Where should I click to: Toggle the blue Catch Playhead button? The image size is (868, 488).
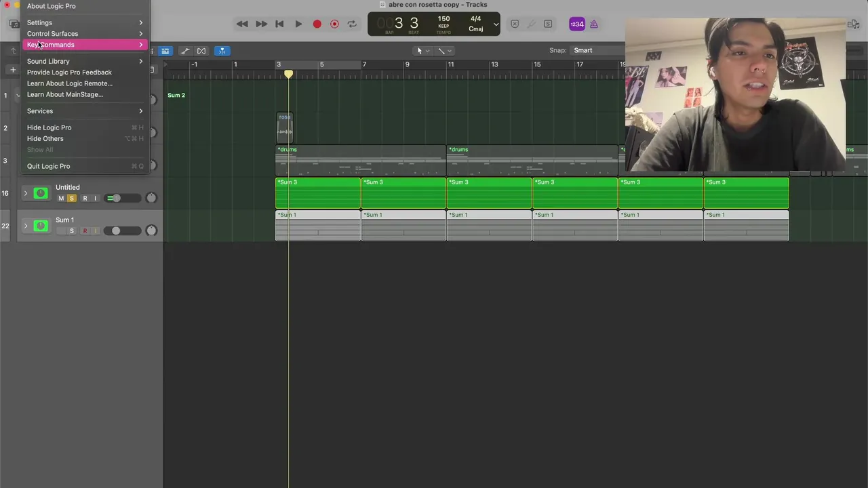pos(222,51)
